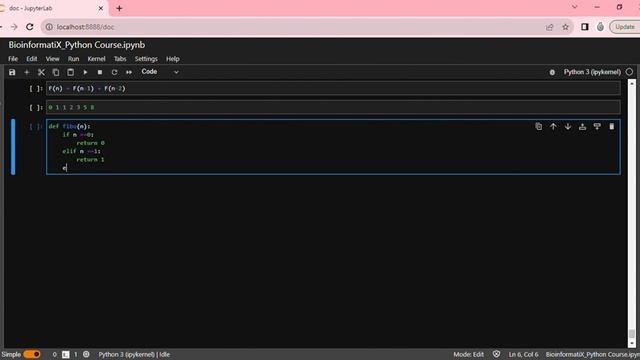Close the doc - JupyterLab tab
Image resolution: width=640 pixels, height=360 pixels.
(101, 8)
